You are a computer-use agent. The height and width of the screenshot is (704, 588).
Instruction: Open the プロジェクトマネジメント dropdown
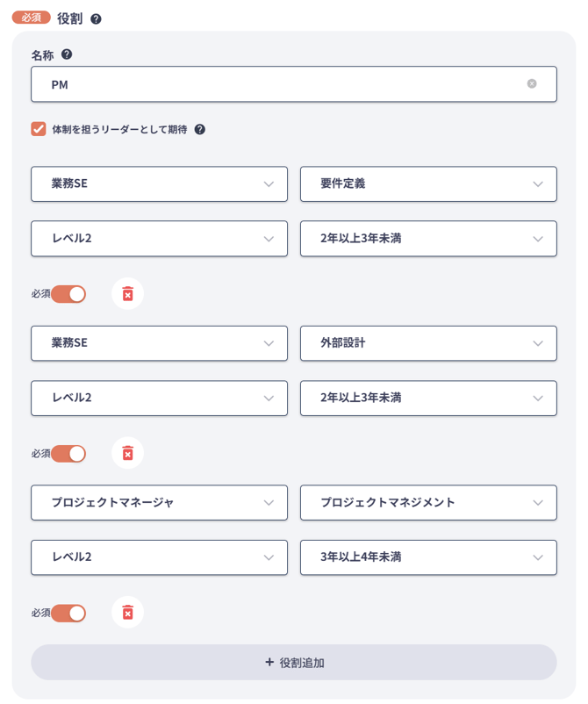(428, 502)
